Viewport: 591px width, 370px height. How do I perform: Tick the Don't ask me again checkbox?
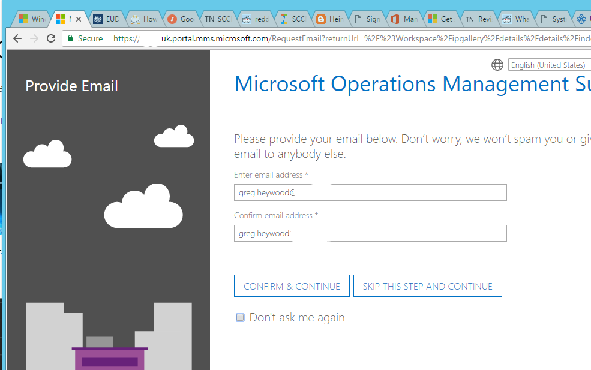pos(240,317)
